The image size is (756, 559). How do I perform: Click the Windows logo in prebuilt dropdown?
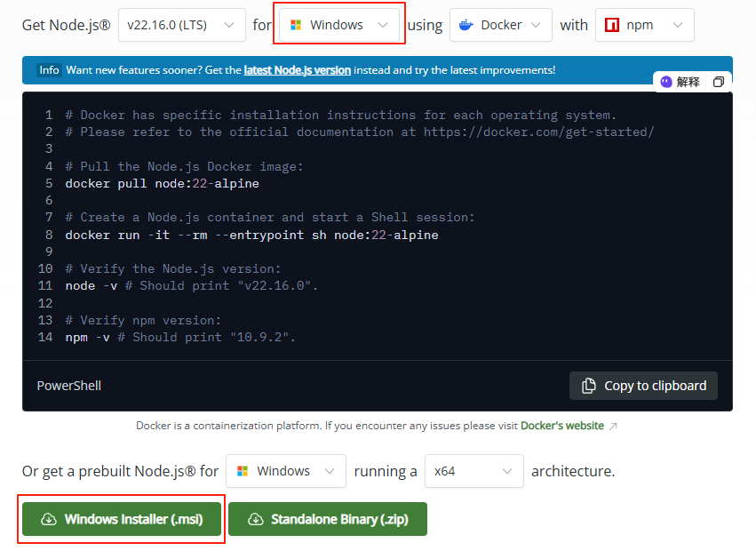[243, 471]
